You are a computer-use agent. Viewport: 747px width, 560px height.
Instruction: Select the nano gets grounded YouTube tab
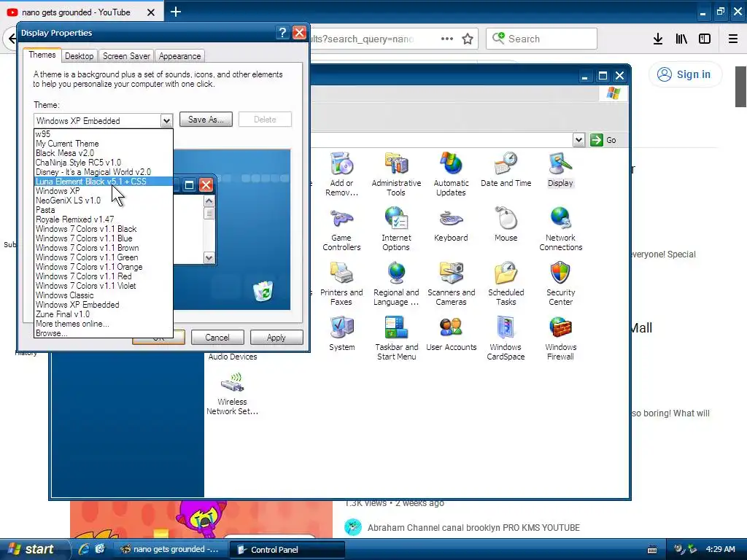(x=76, y=12)
